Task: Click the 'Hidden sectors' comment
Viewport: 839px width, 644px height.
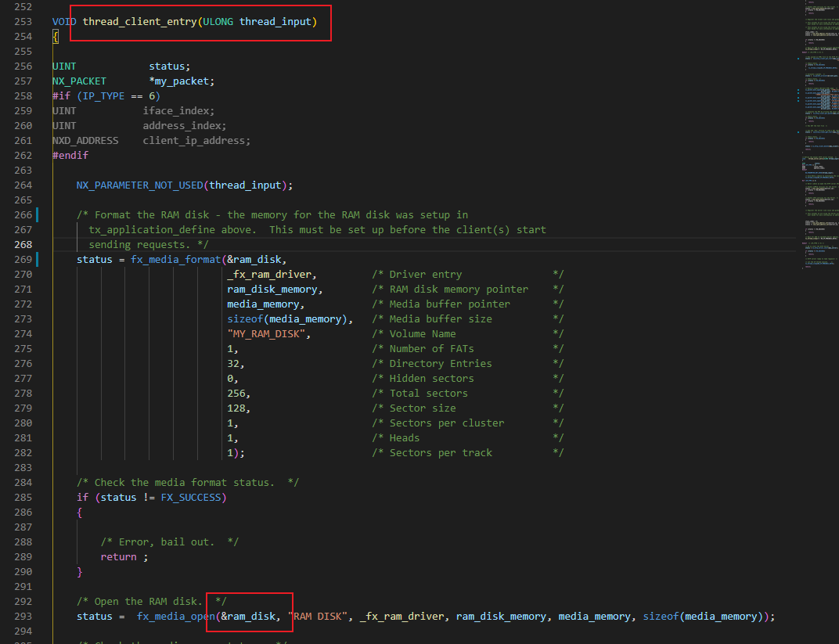Action: [431, 379]
